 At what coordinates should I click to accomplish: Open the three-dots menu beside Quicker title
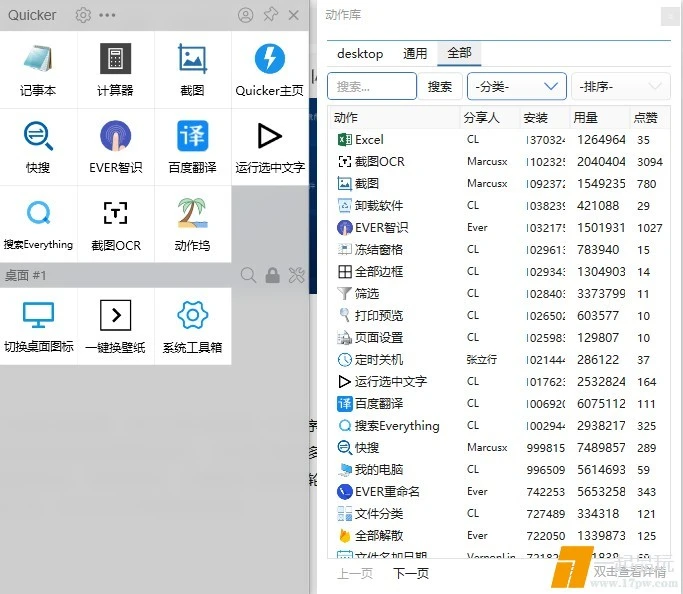point(107,15)
